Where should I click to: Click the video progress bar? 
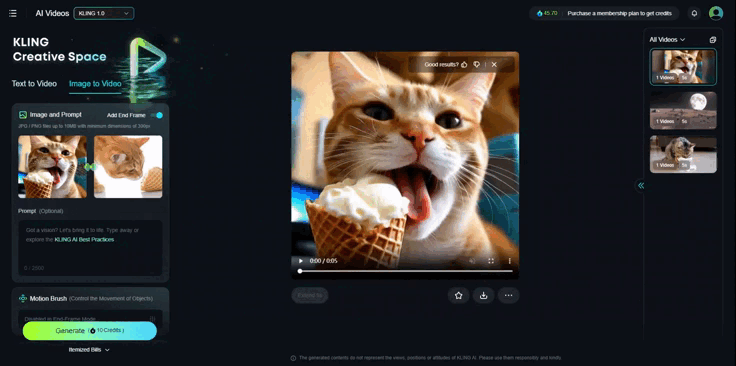pyautogui.click(x=406, y=271)
